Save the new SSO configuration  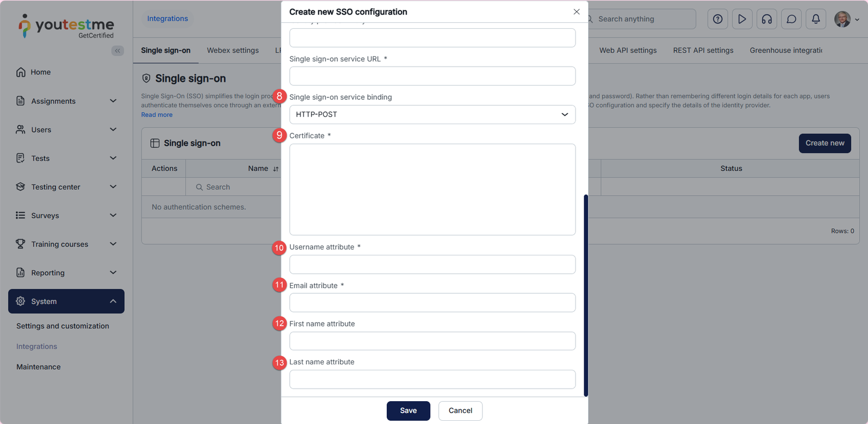pyautogui.click(x=408, y=410)
